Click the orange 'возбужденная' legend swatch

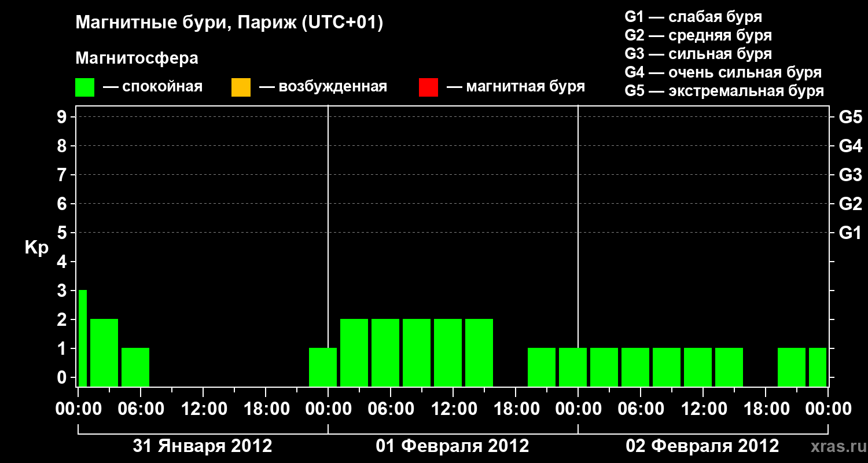pos(241,87)
